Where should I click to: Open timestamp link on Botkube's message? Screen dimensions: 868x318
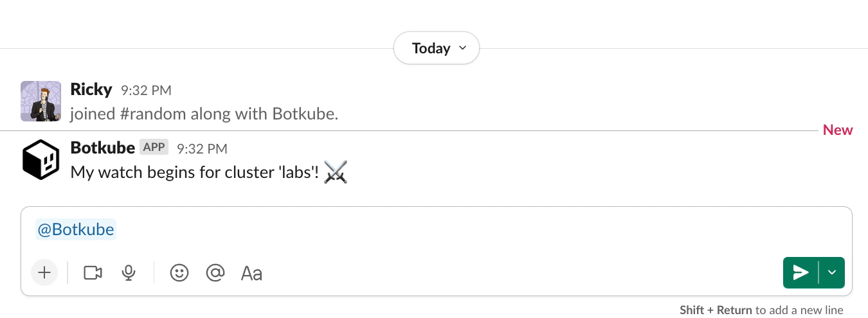[202, 149]
